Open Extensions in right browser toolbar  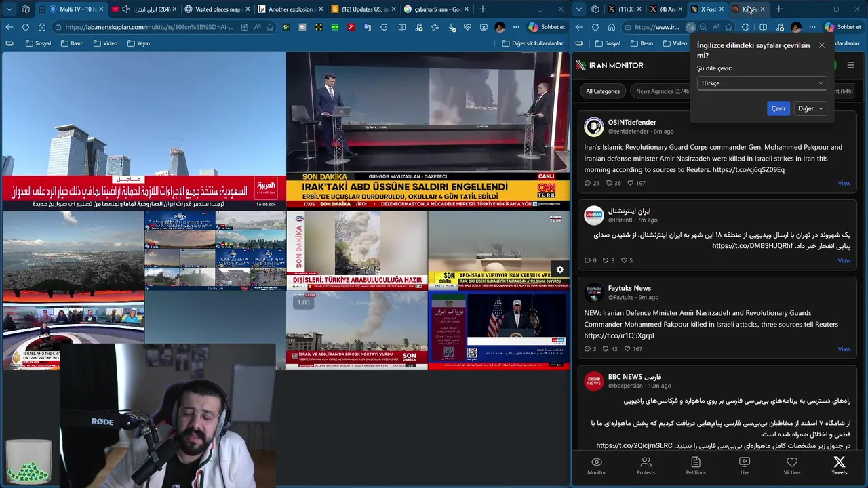coord(745,27)
